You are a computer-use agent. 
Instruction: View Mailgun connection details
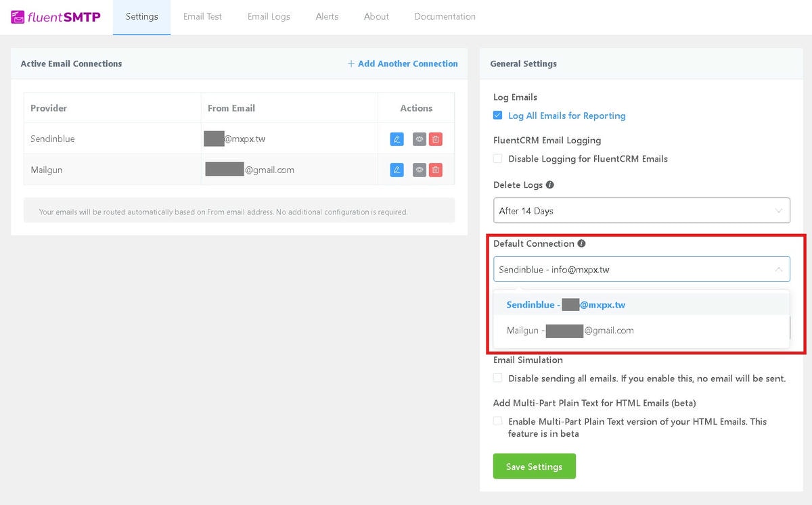(x=420, y=170)
